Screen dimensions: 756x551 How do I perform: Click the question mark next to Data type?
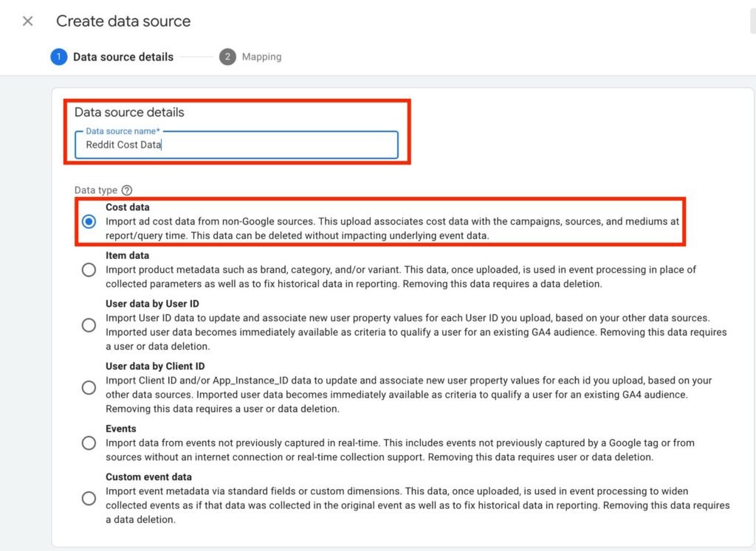coord(128,190)
